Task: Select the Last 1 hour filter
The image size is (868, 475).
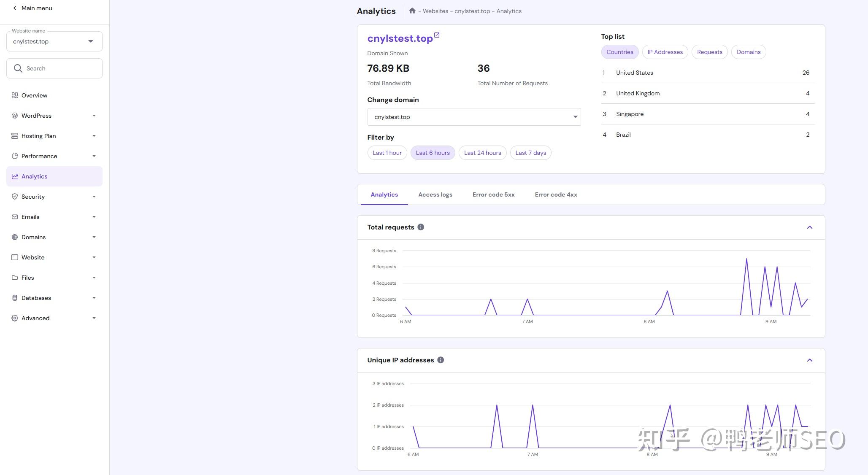Action: [387, 153]
